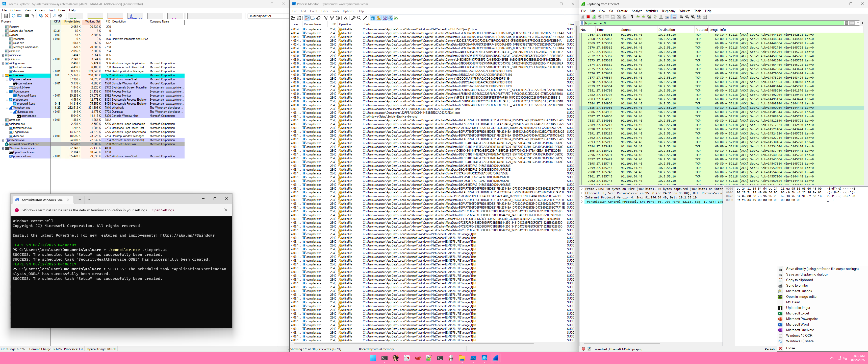
Task: Toggle Wireshark packet colorize button
Action: [674, 16]
